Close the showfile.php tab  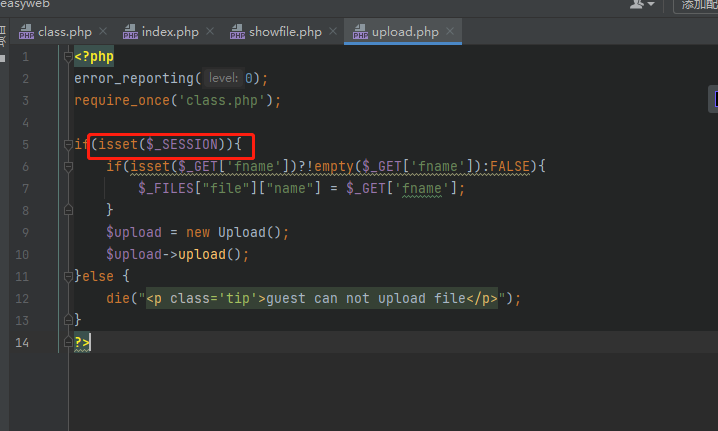coord(333,31)
